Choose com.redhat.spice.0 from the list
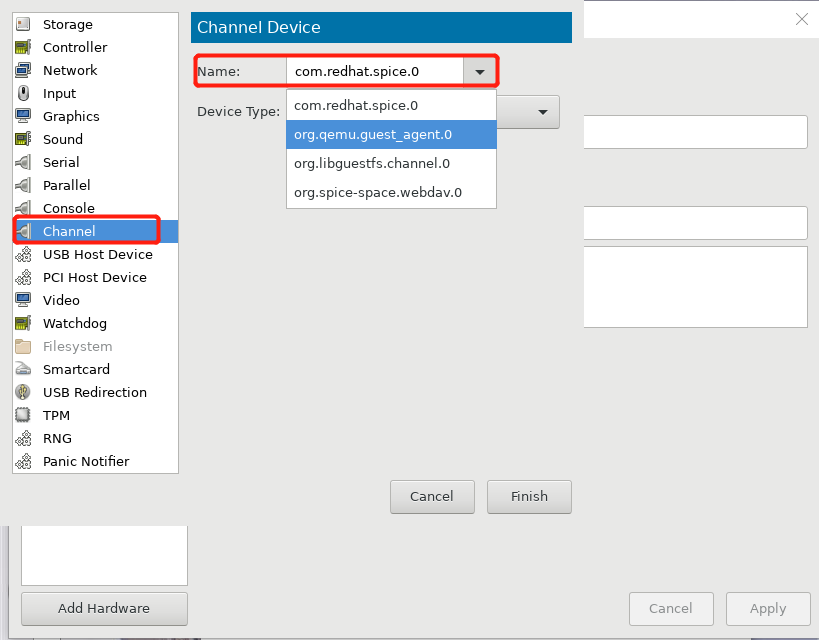 click(391, 106)
